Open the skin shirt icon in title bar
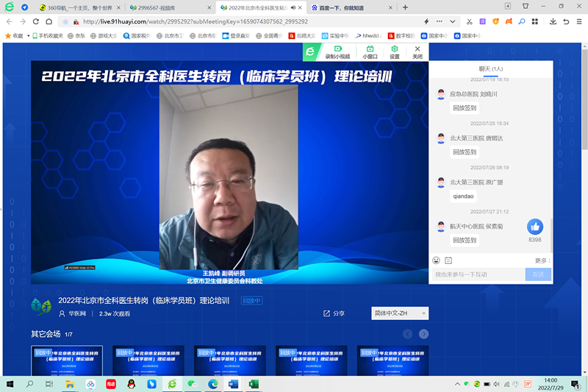 click(x=526, y=6)
